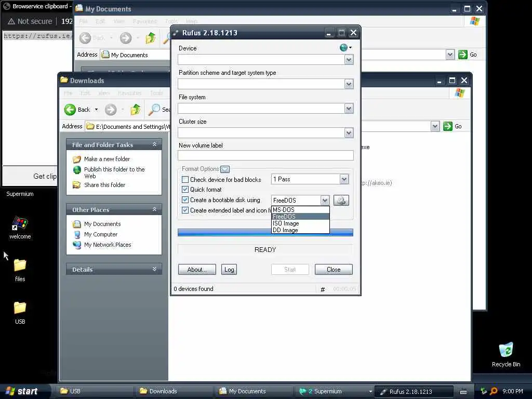Uncheck Create extended label and icon files
This screenshot has height=399, width=532.
(185, 210)
